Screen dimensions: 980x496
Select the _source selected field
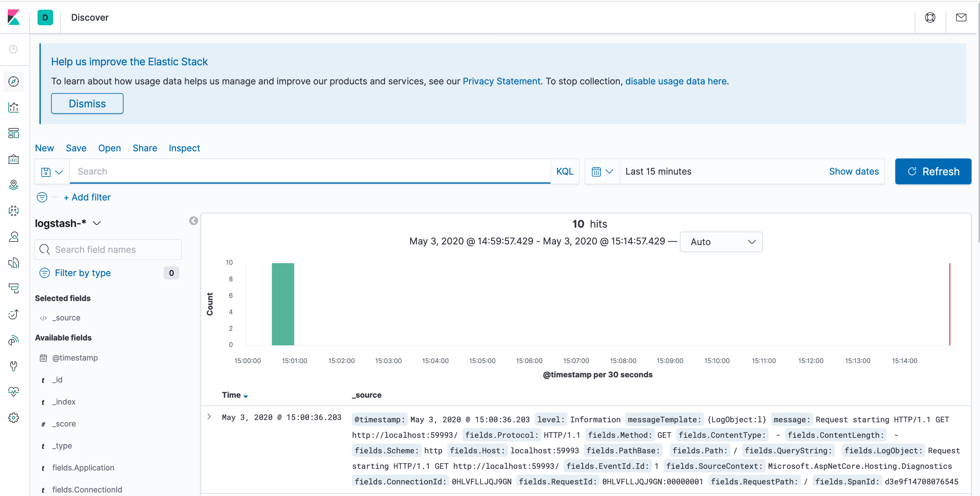66,318
